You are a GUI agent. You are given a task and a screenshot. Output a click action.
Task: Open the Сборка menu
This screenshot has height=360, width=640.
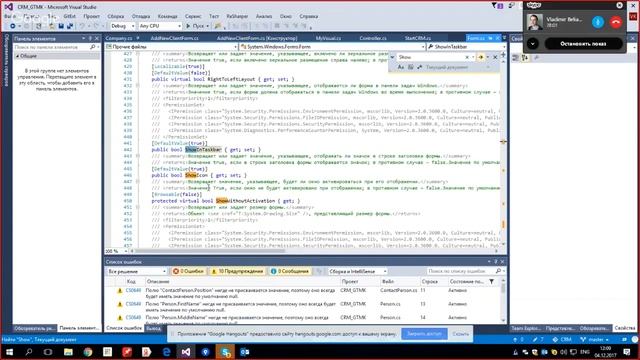tap(116, 16)
